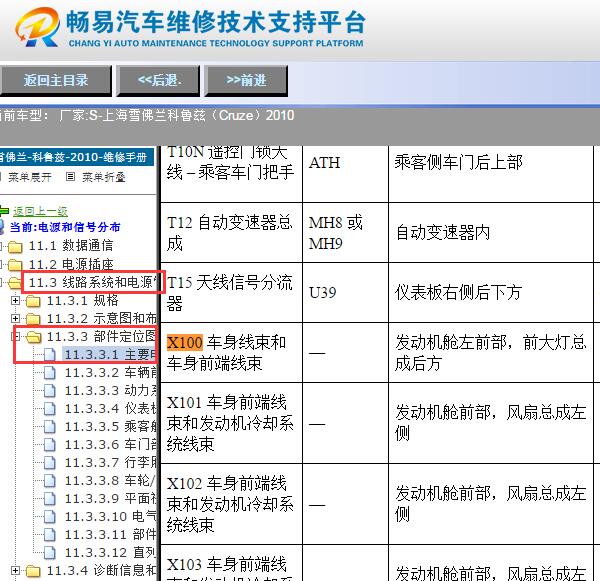Screen dimensions: 600x581
Task: Select tree item 11.3.3 部件定位图
Action: tap(101, 336)
